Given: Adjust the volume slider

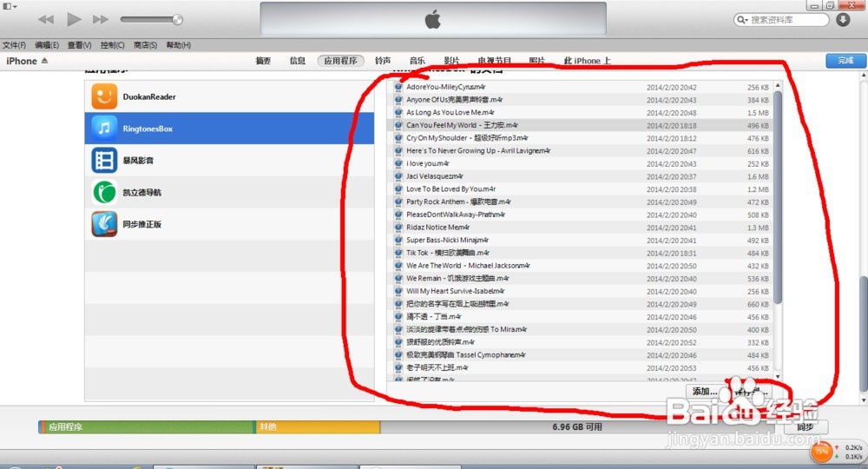Looking at the screenshot, I should (152, 20).
